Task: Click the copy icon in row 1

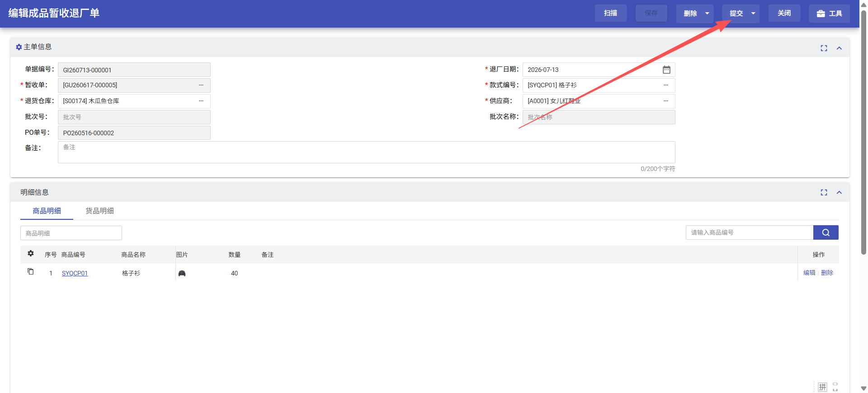Action: pos(31,271)
